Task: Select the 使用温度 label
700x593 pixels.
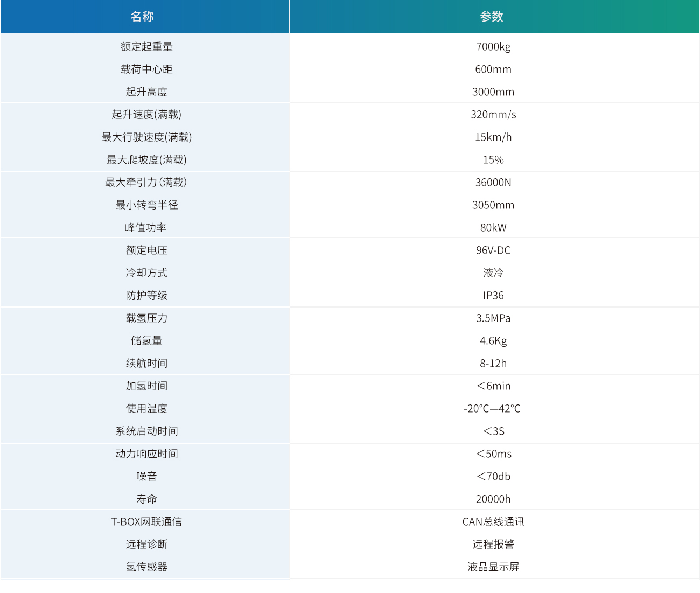Action: (x=146, y=409)
